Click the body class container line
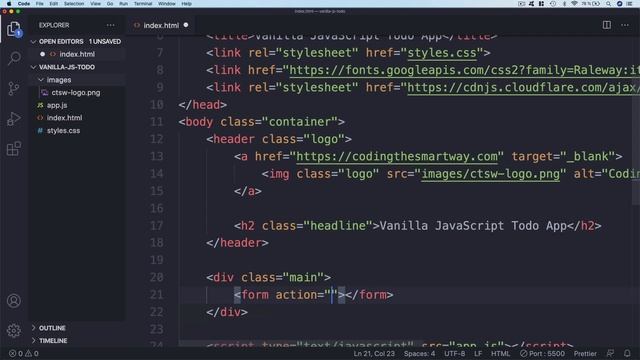 click(262, 122)
